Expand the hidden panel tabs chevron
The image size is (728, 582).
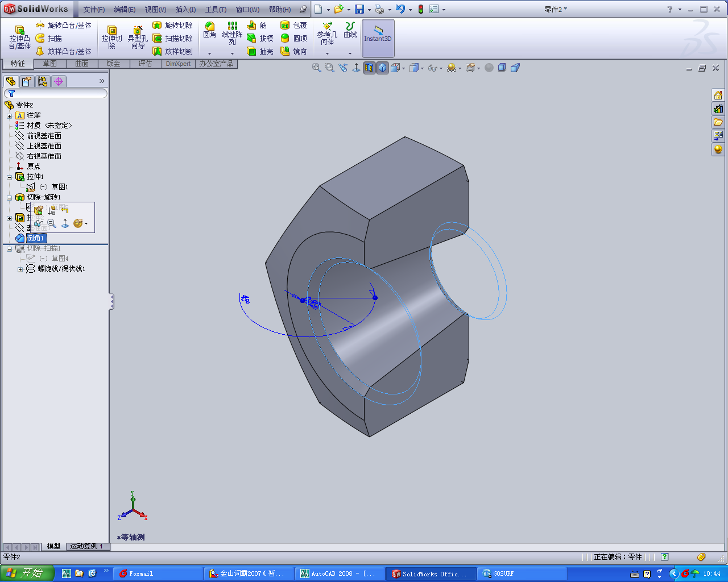click(102, 81)
